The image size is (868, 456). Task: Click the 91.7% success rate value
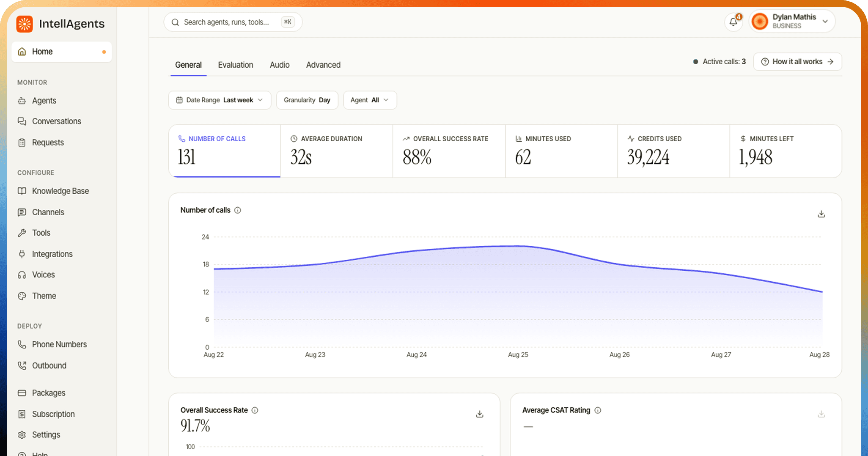pos(195,426)
